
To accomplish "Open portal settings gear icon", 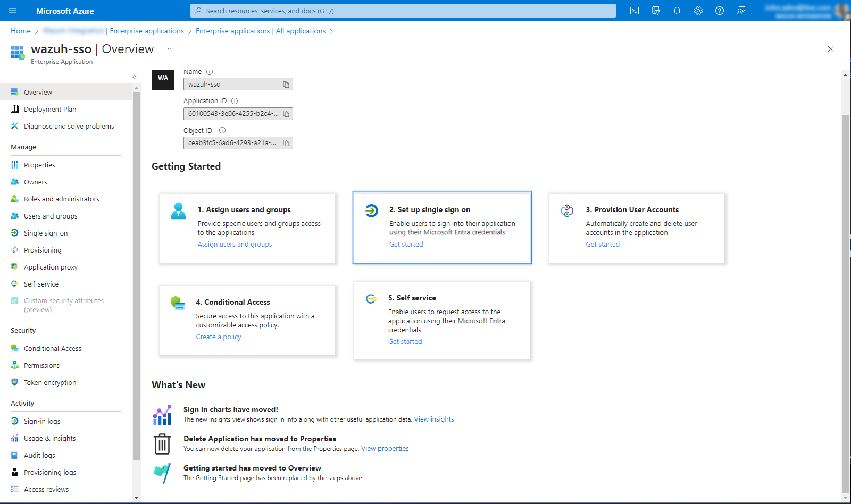I will 698,11.
